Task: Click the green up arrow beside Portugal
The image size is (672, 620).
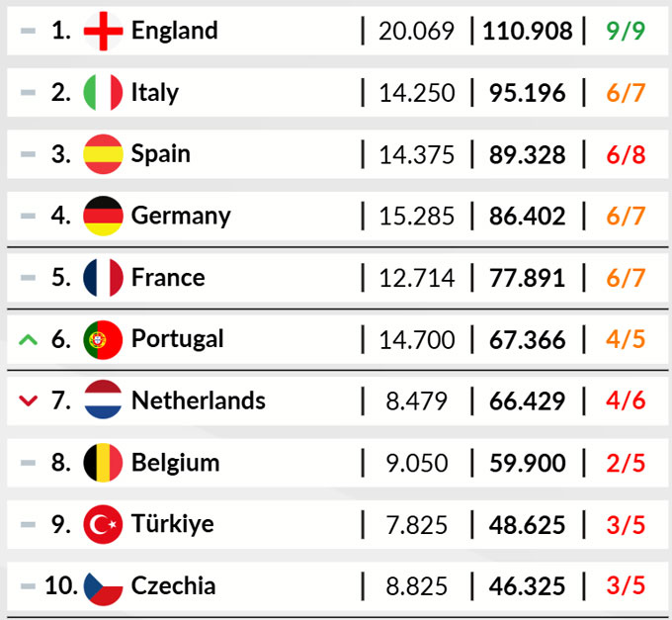Action: coord(29,339)
